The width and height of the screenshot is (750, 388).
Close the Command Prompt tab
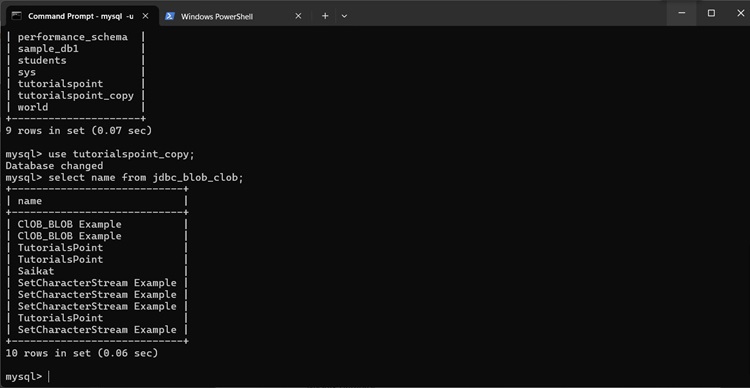click(x=145, y=16)
